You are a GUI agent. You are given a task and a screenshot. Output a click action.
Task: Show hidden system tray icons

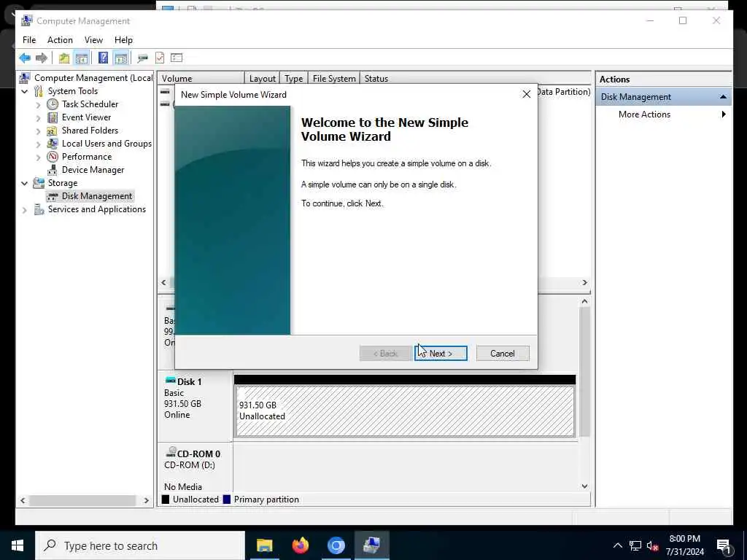coord(617,545)
